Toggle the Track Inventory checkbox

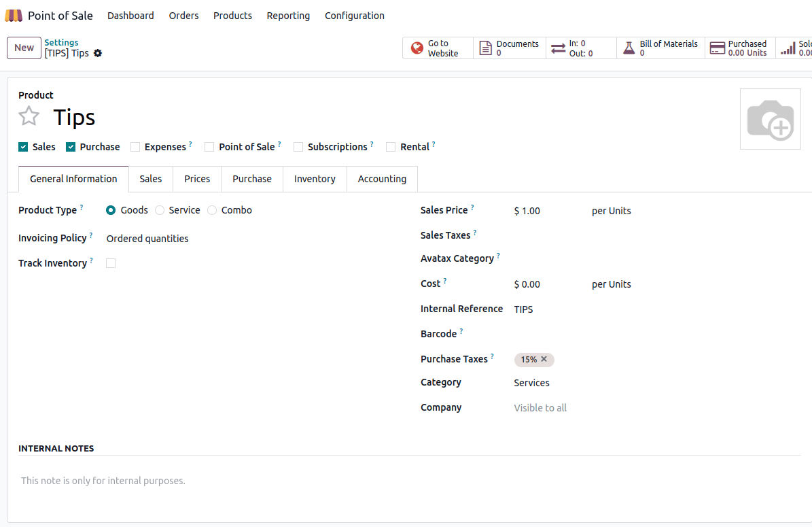pos(111,263)
